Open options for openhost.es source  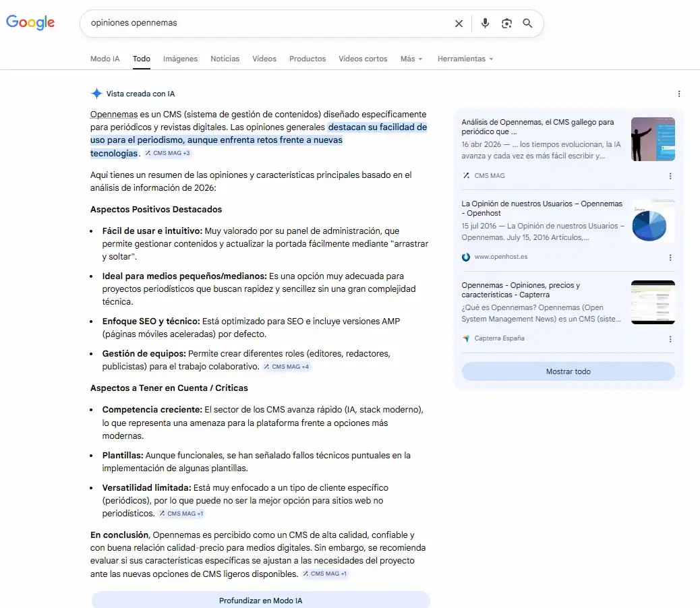pos(670,257)
